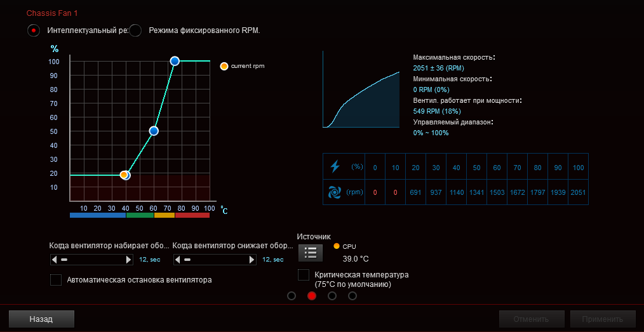Click the green temperature range bar
This screenshot has width=644, height=332.
[140, 215]
